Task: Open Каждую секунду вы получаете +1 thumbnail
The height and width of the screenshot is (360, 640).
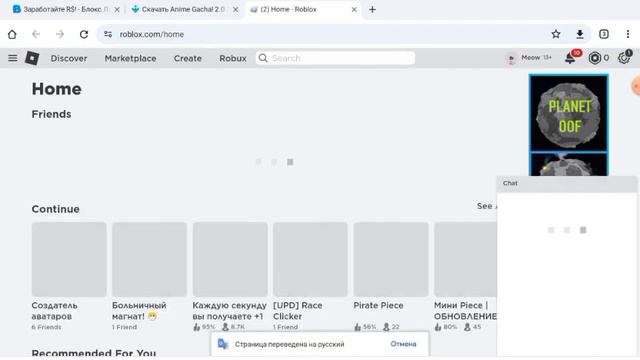Action: 230,260
